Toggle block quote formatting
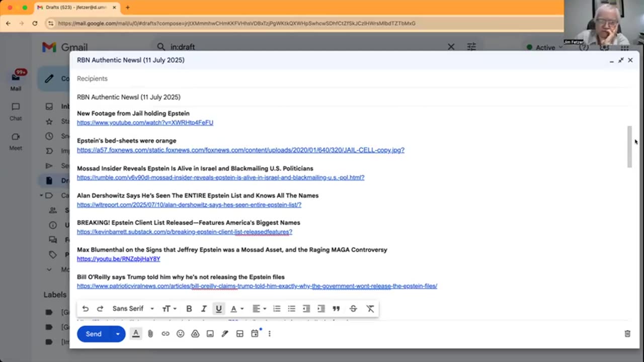644x362 pixels. [336, 309]
